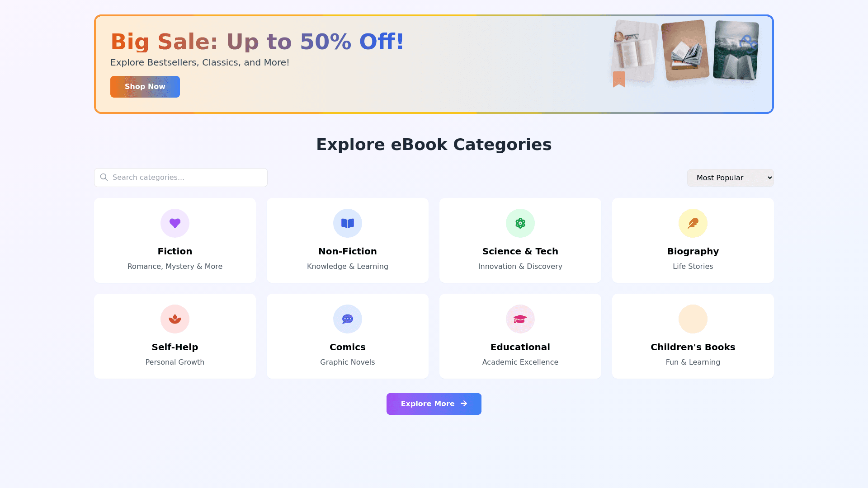Click the Explore More button
Image resolution: width=868 pixels, height=488 pixels.
point(427,404)
